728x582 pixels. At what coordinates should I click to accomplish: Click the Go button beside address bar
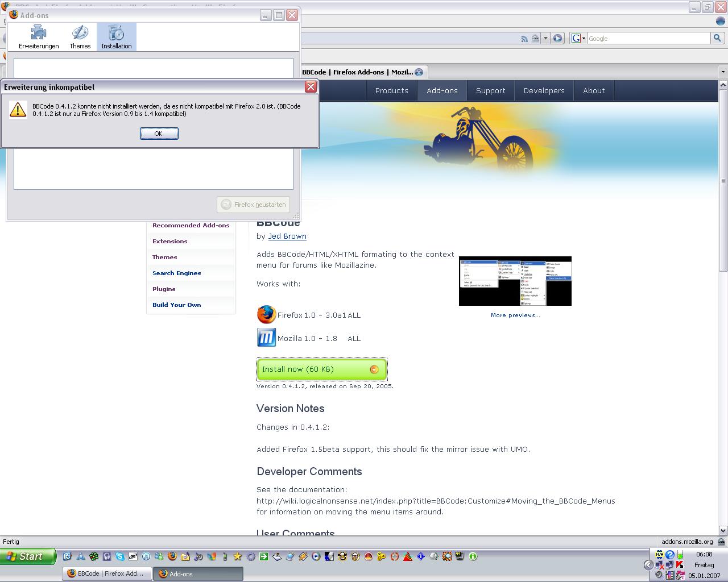point(558,39)
